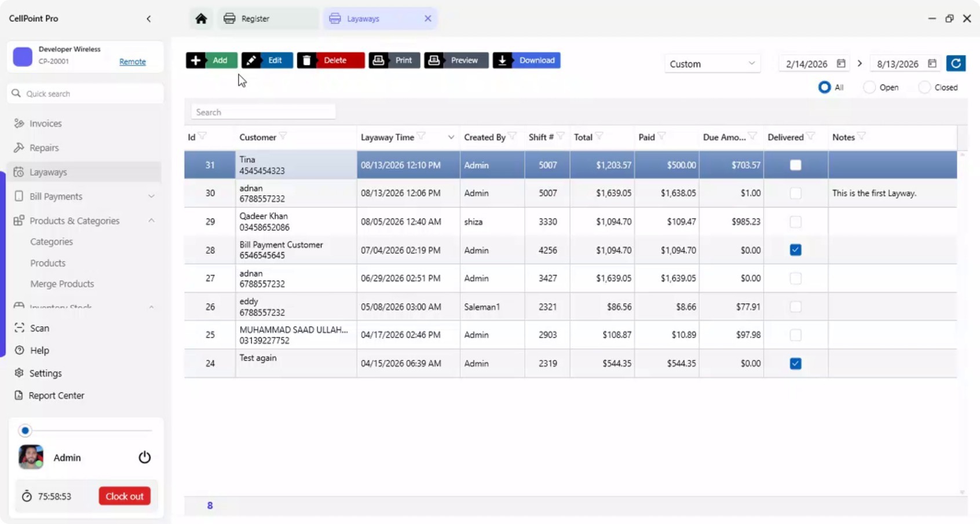Click the slider handle above Admin
Viewport: 980px width, 524px height.
(x=25, y=431)
